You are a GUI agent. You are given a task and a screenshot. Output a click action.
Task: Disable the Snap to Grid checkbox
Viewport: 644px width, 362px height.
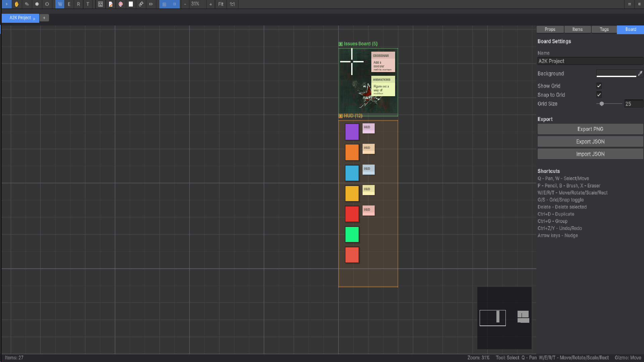[x=599, y=95]
